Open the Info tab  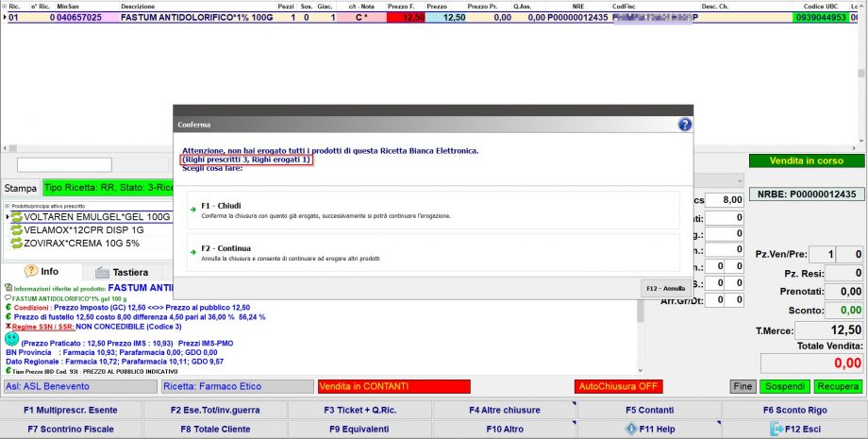[43, 272]
